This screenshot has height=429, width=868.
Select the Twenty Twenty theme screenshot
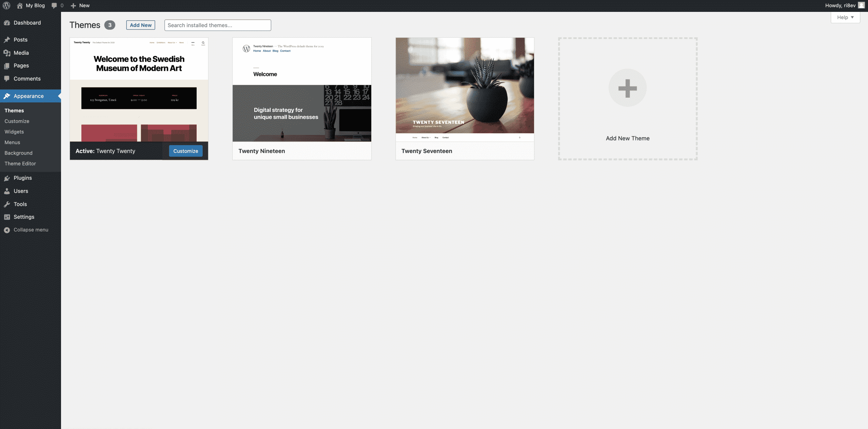tap(139, 90)
